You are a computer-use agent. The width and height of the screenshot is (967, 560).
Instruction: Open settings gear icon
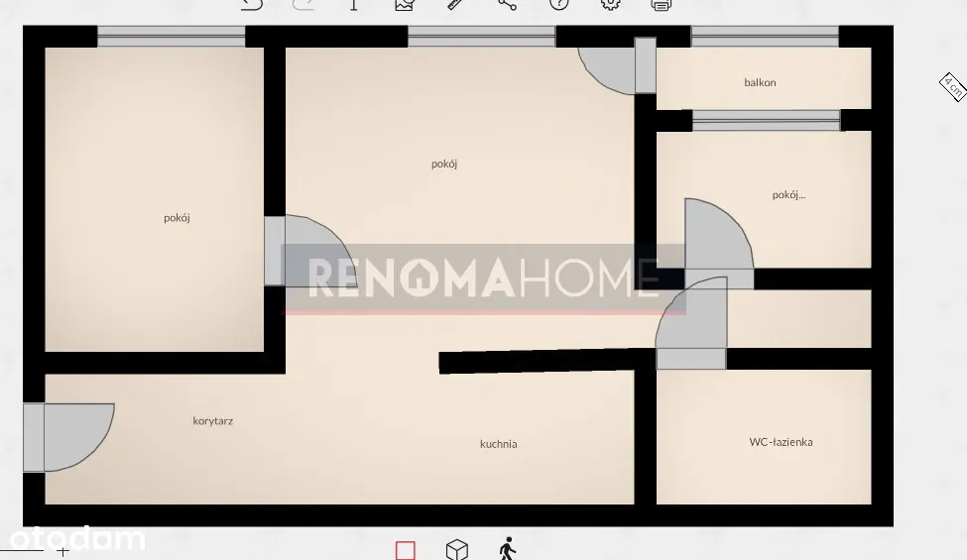(611, 4)
